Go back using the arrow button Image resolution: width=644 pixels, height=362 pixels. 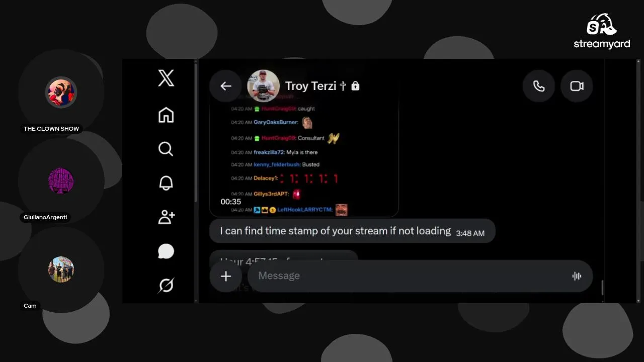pyautogui.click(x=226, y=86)
